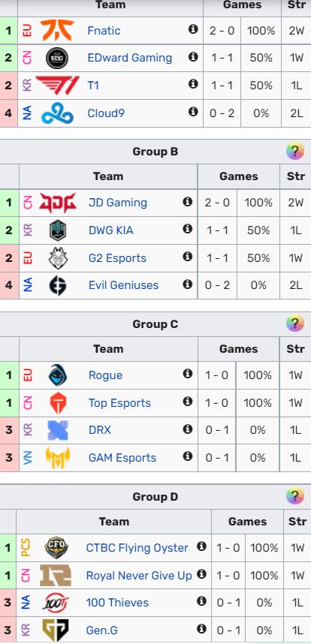
Task: Open the Top Esports team link
Action: coord(119,403)
